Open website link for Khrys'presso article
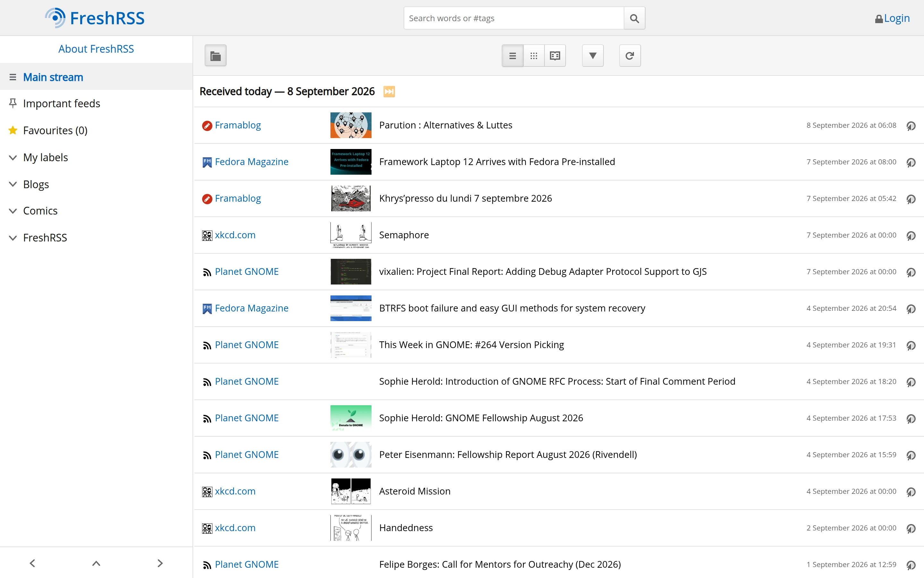The width and height of the screenshot is (924, 578). click(911, 199)
